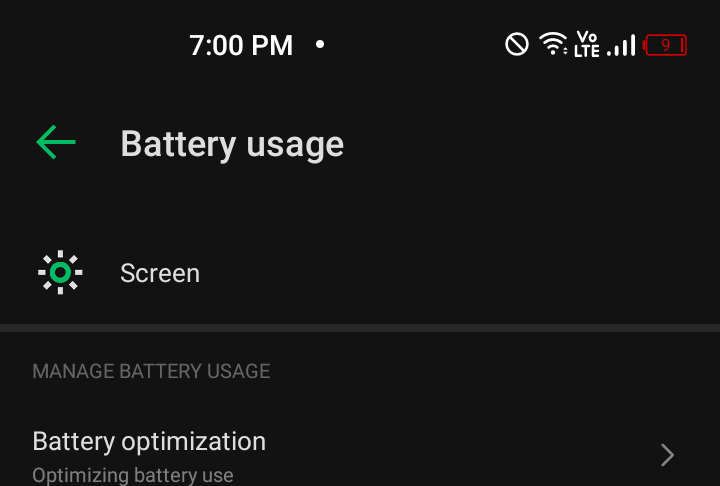Image resolution: width=720 pixels, height=486 pixels.
Task: Tap the green circle inside the sun icon
Action: [60, 272]
